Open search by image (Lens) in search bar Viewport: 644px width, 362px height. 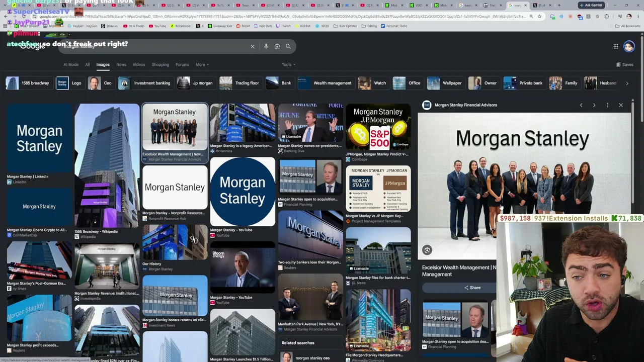pyautogui.click(x=277, y=46)
